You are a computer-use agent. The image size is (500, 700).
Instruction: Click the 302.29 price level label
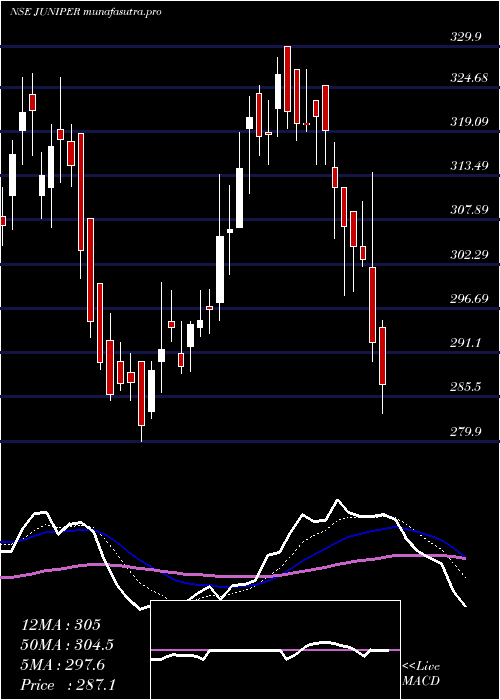468,254
